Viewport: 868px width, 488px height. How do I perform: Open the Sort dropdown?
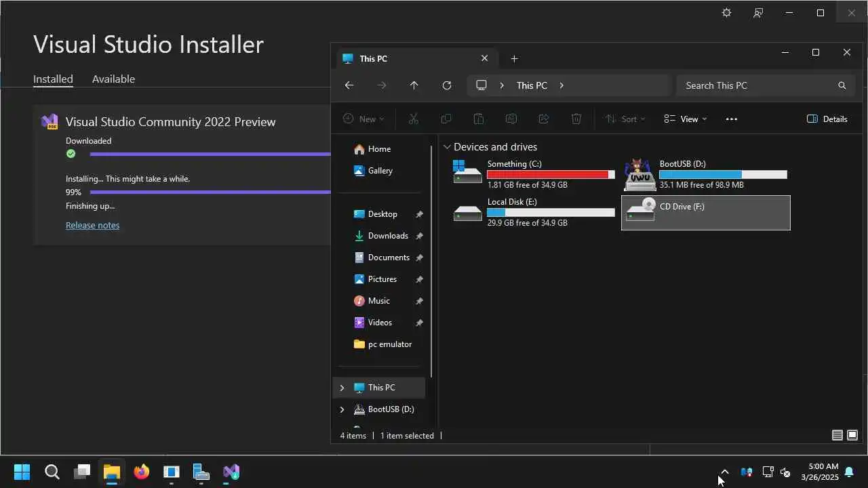[625, 119]
